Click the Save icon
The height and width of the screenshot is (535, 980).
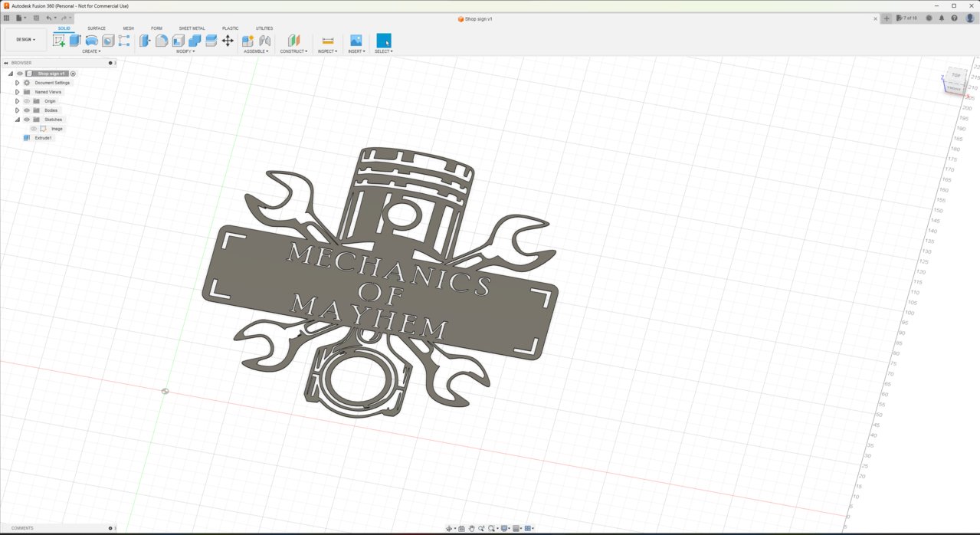tap(36, 18)
